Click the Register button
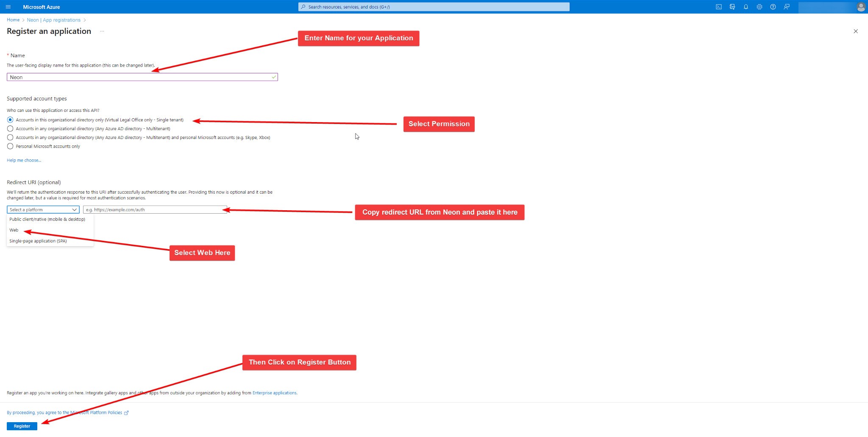Screen dimensions: 868x437 pos(22,426)
